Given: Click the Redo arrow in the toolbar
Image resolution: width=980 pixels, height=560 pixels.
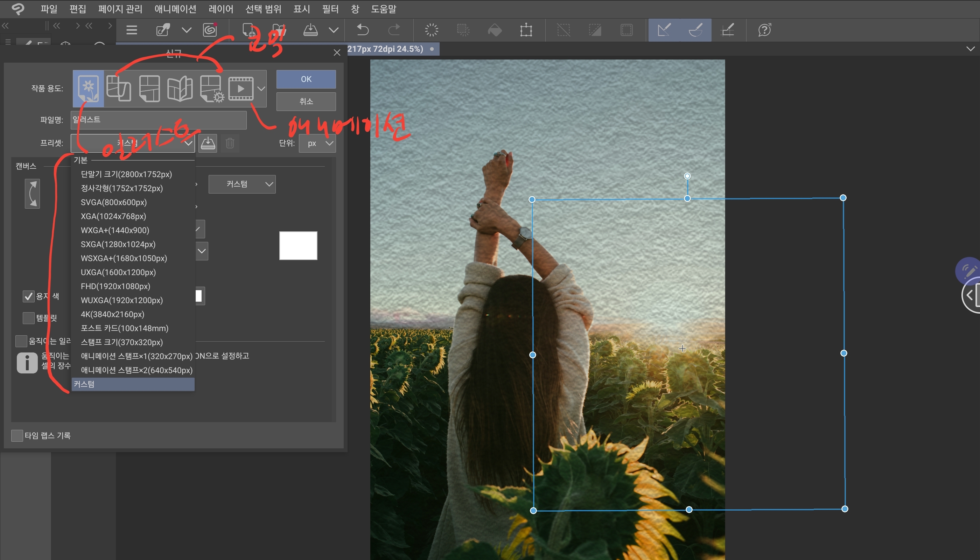Looking at the screenshot, I should 394,30.
